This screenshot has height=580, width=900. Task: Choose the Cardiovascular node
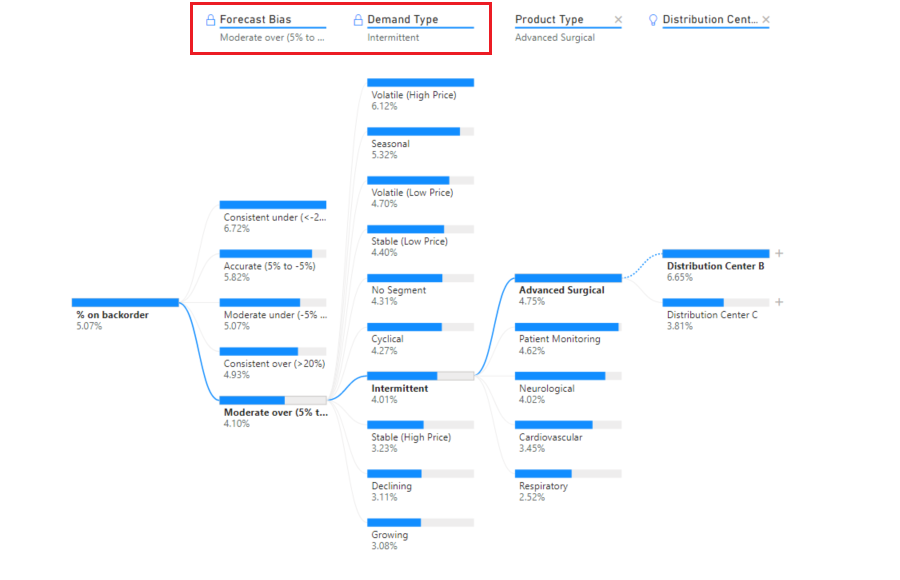pyautogui.click(x=568, y=437)
